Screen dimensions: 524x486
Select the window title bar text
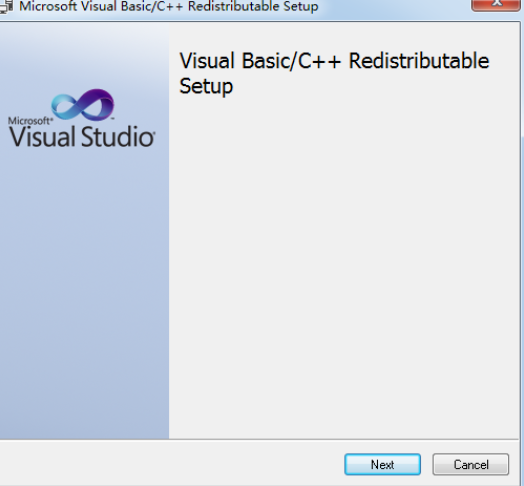point(169,6)
